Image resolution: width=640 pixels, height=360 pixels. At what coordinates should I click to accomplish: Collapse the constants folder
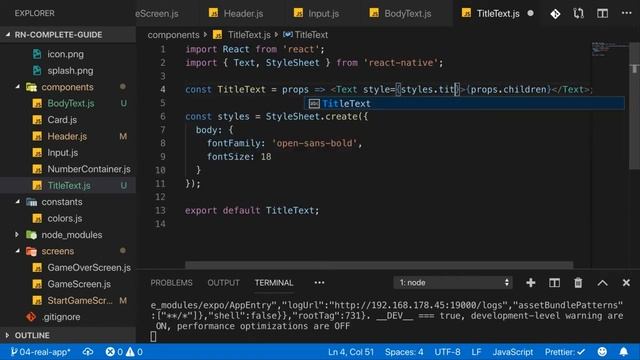(x=62, y=202)
